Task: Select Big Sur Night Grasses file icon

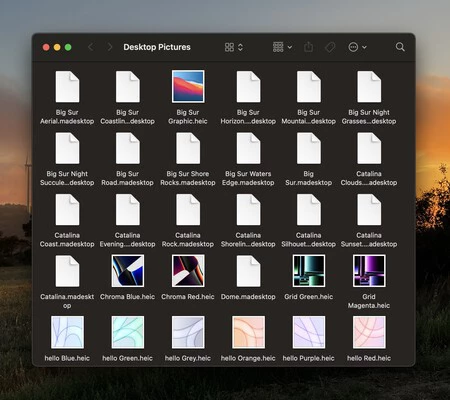Action: coord(369,87)
